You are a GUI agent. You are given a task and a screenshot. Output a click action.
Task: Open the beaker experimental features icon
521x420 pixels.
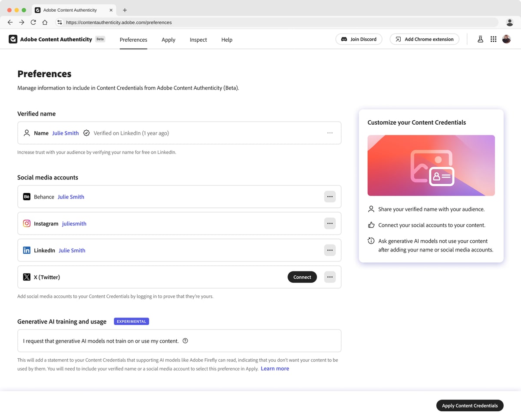tap(480, 39)
